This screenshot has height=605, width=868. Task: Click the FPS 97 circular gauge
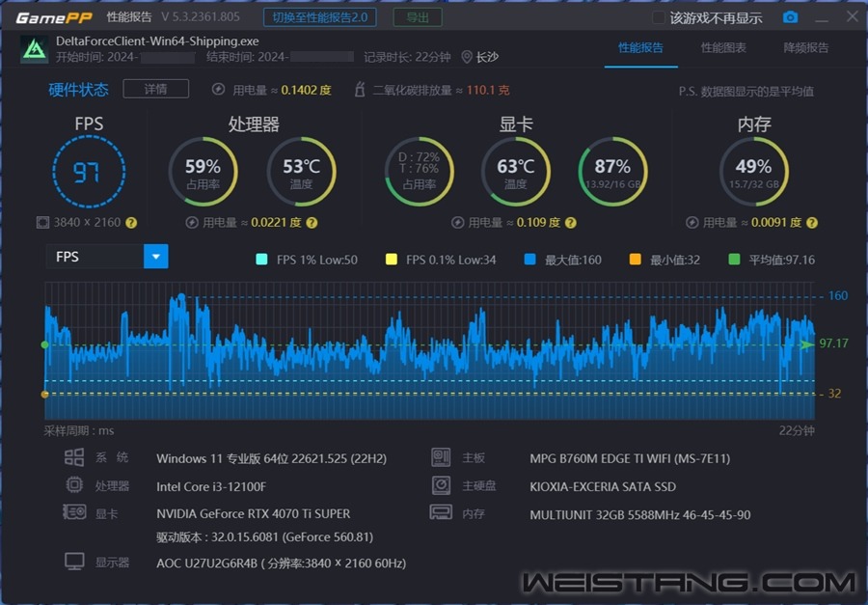point(89,172)
